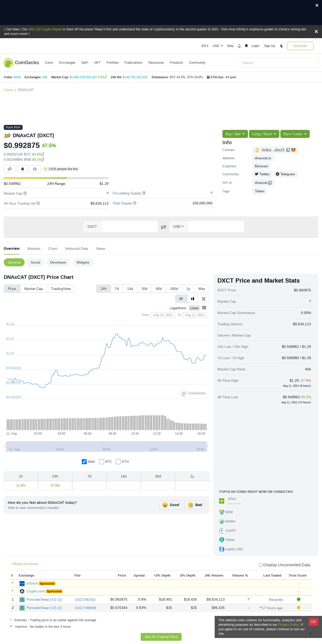Click the Tether coin icon
322x644 pixels.
pos(222,540)
